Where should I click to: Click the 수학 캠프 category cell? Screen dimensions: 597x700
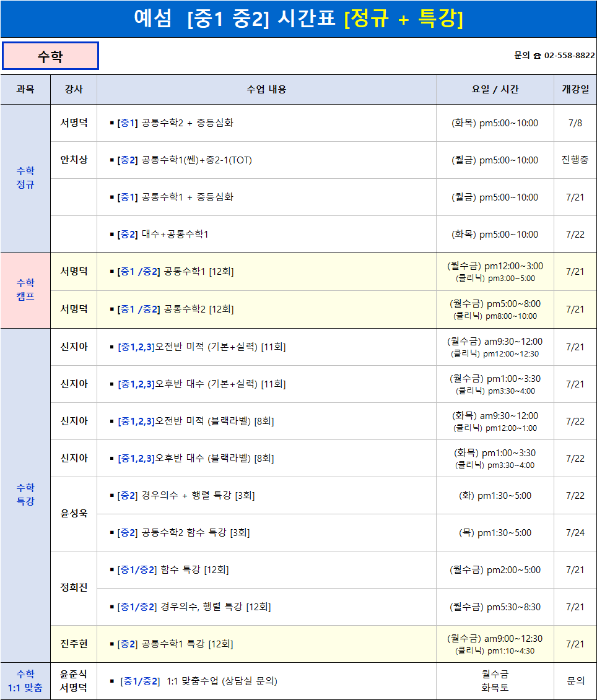pyautogui.click(x=25, y=290)
